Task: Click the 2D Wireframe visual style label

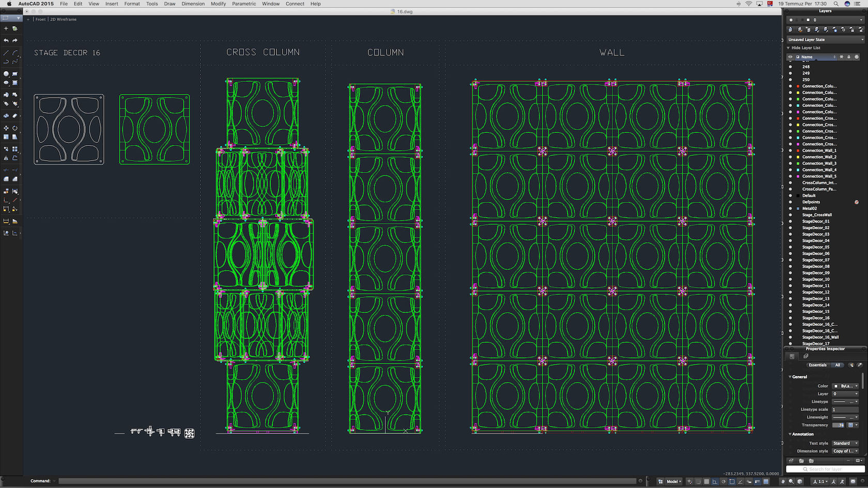Action: tap(63, 19)
